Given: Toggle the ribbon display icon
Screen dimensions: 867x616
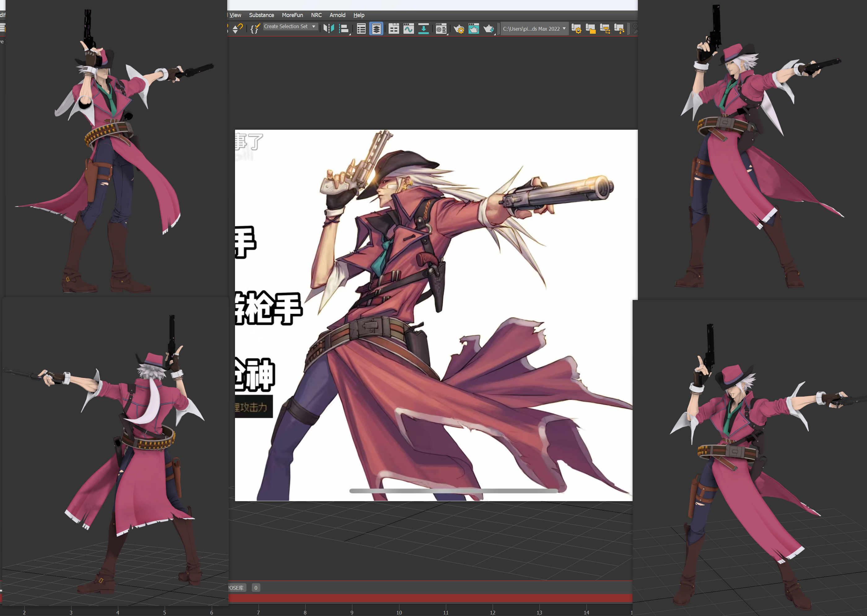Looking at the screenshot, I should click(x=394, y=29).
